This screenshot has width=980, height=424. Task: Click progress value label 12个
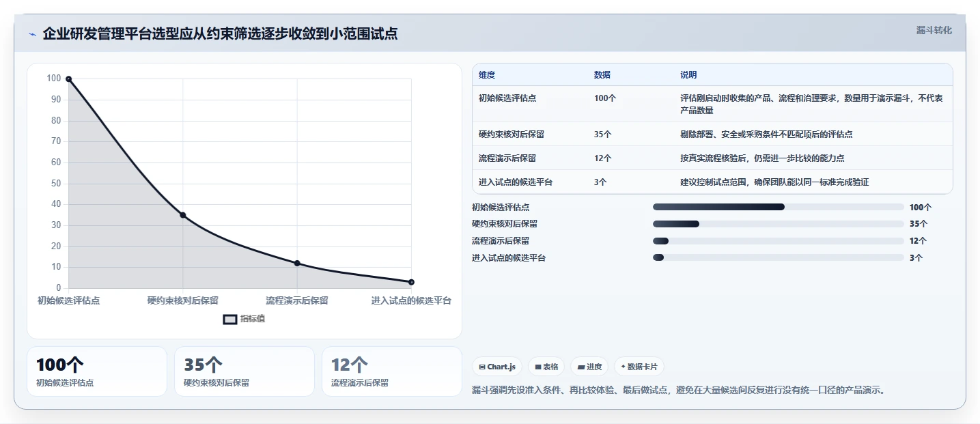[x=919, y=241]
